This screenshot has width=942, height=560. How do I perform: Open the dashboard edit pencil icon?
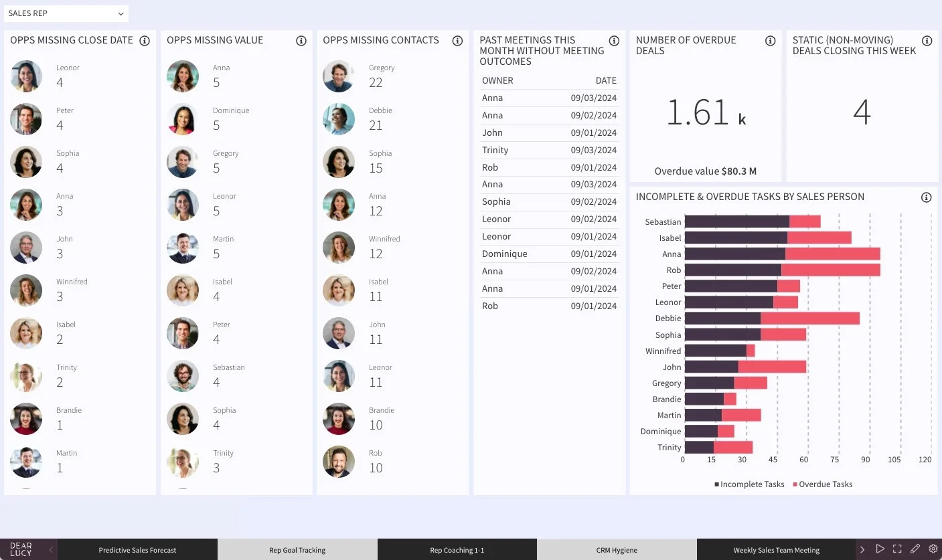[x=916, y=549]
